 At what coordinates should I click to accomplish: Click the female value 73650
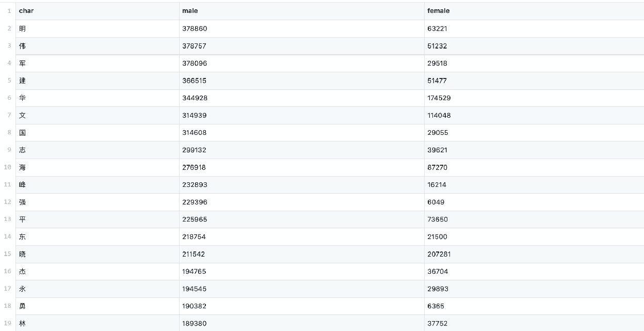coord(437,219)
